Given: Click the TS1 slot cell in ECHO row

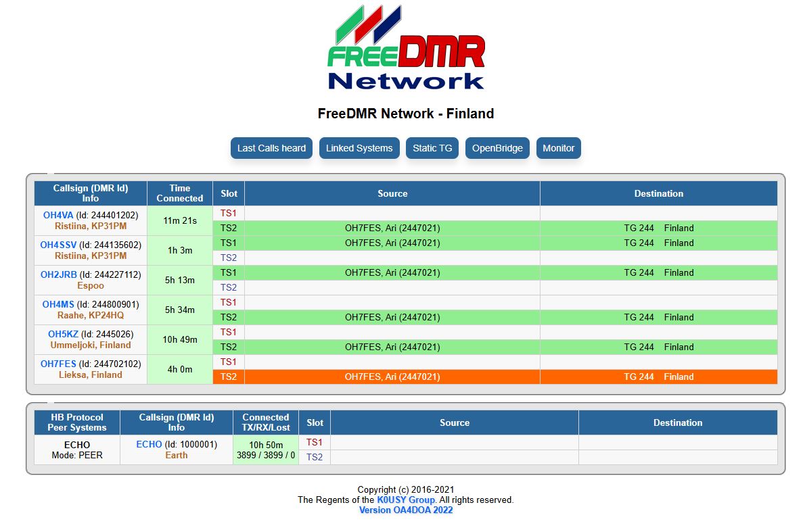Looking at the screenshot, I should click(315, 443).
